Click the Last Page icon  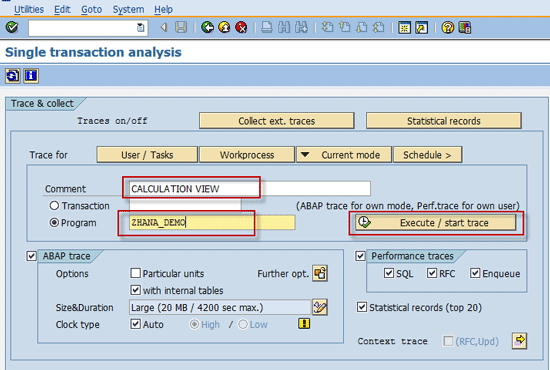378,27
